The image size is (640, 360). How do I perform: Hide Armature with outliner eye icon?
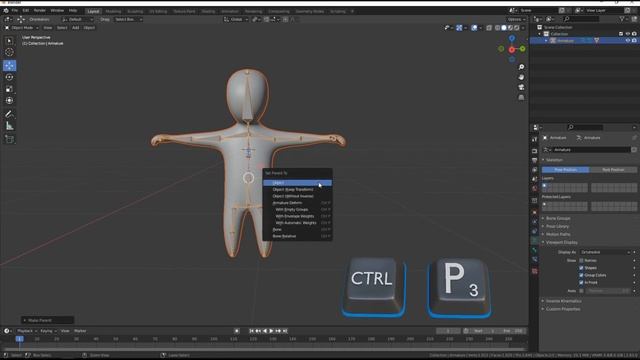click(x=628, y=41)
